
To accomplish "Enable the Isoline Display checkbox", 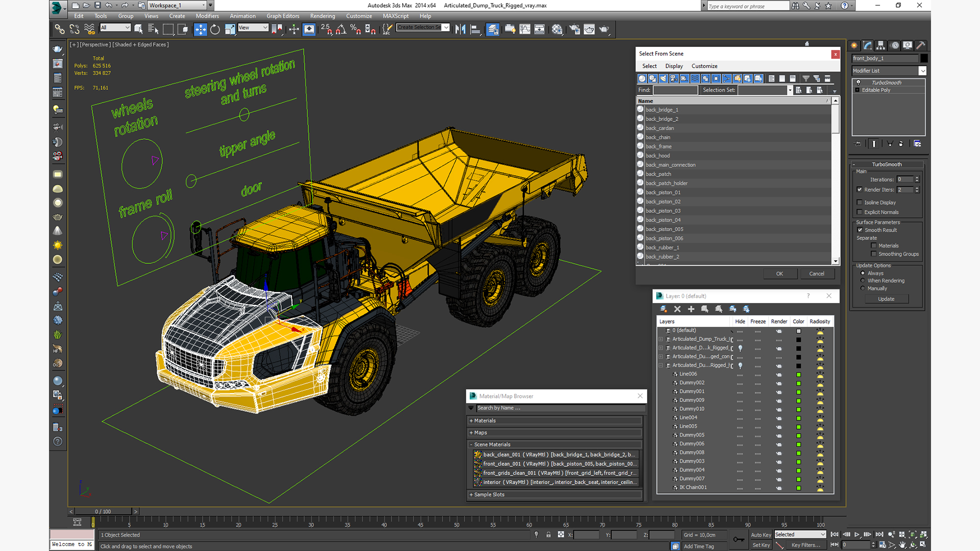I will tap(860, 203).
